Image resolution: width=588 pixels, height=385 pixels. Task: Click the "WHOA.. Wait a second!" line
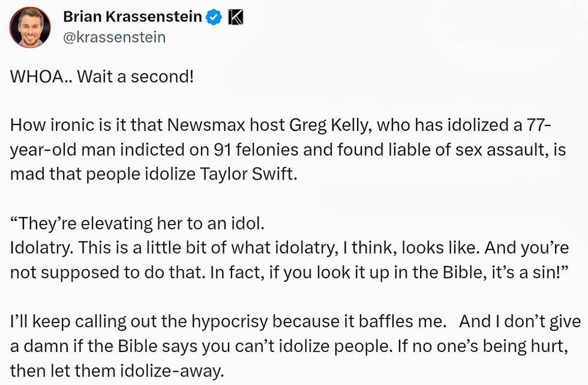point(102,78)
